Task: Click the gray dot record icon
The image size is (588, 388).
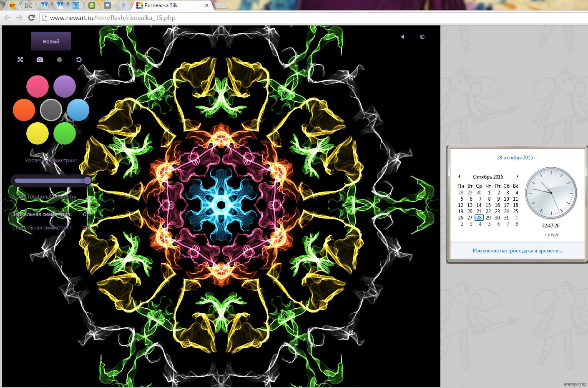Action: click(59, 60)
